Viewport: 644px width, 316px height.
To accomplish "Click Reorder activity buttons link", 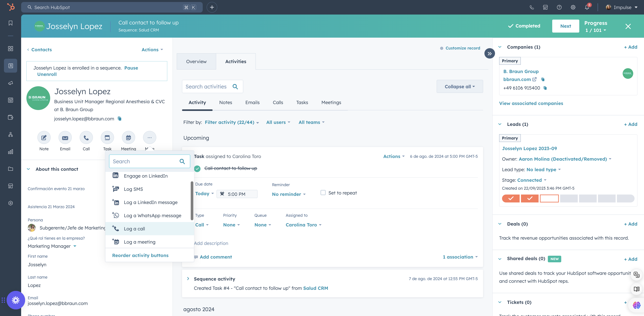I will [x=140, y=255].
